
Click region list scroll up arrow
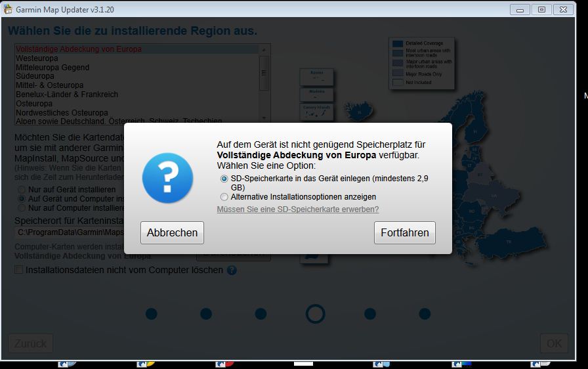pyautogui.click(x=264, y=50)
